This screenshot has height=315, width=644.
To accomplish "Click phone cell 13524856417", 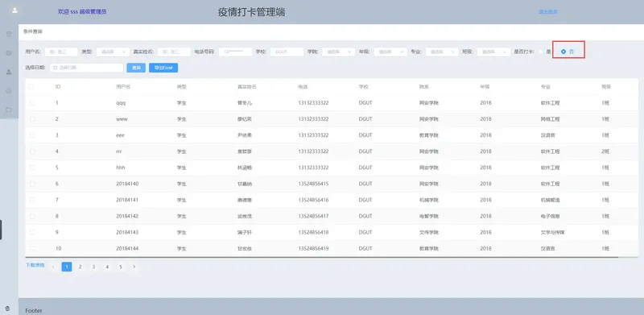I will [313, 216].
